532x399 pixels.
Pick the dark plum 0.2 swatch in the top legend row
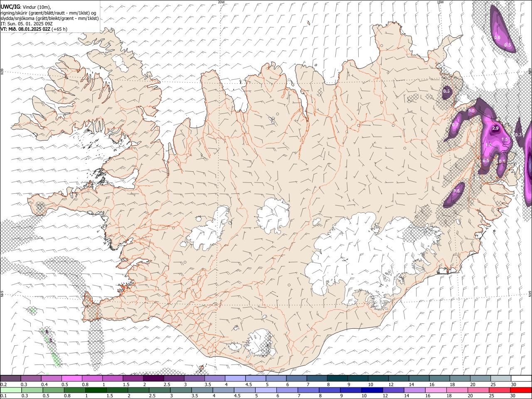tap(11, 379)
